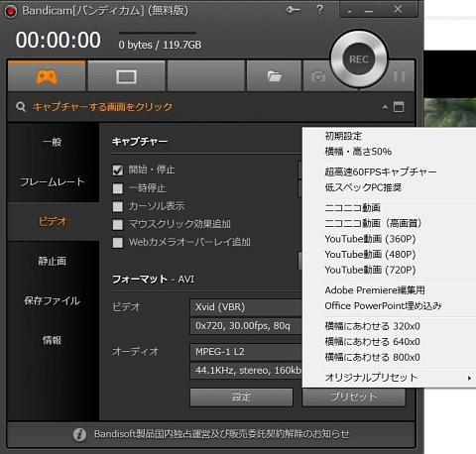Enable マウスクリック効果追加 checkbox
476x454 pixels.
(x=118, y=224)
